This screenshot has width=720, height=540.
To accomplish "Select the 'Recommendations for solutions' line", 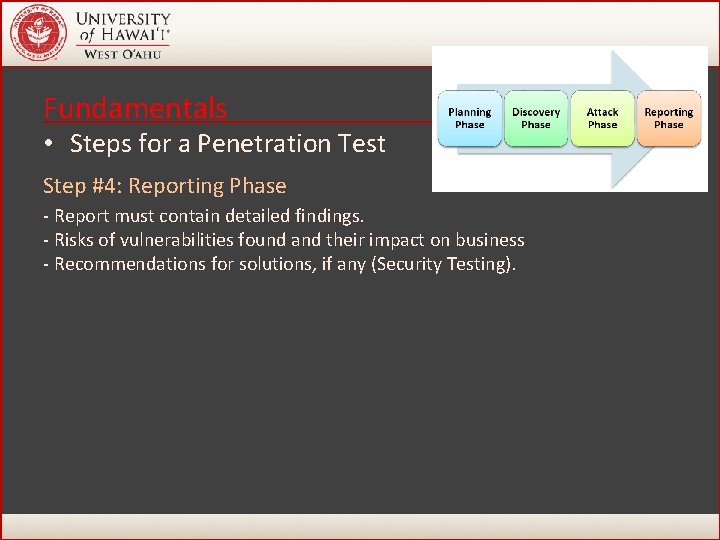I will pyautogui.click(x=280, y=264).
